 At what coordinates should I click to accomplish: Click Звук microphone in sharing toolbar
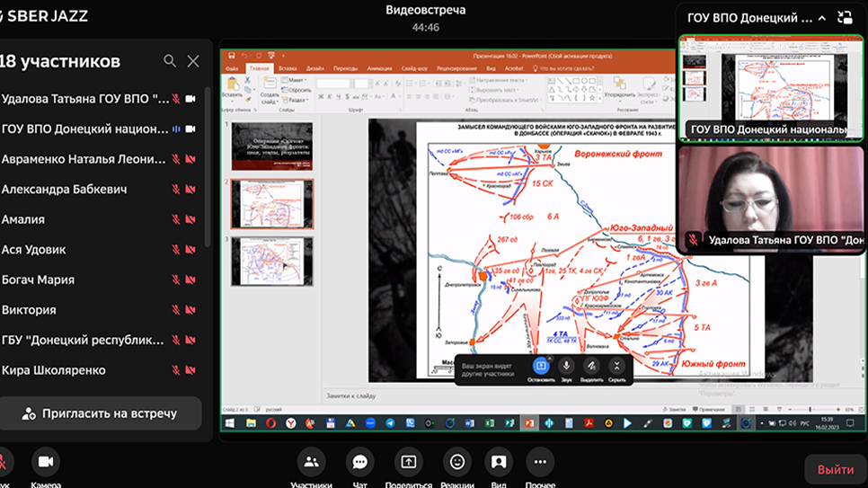(x=566, y=370)
